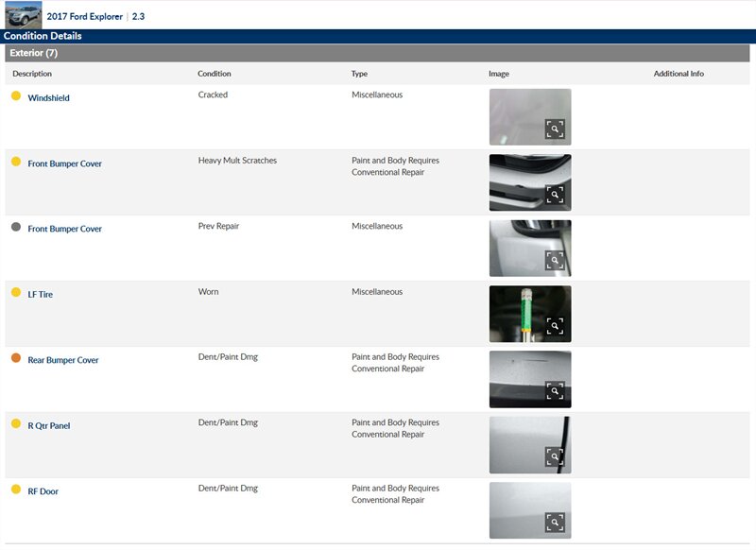Click the vehicle photo thumbnail at top

(23, 15)
